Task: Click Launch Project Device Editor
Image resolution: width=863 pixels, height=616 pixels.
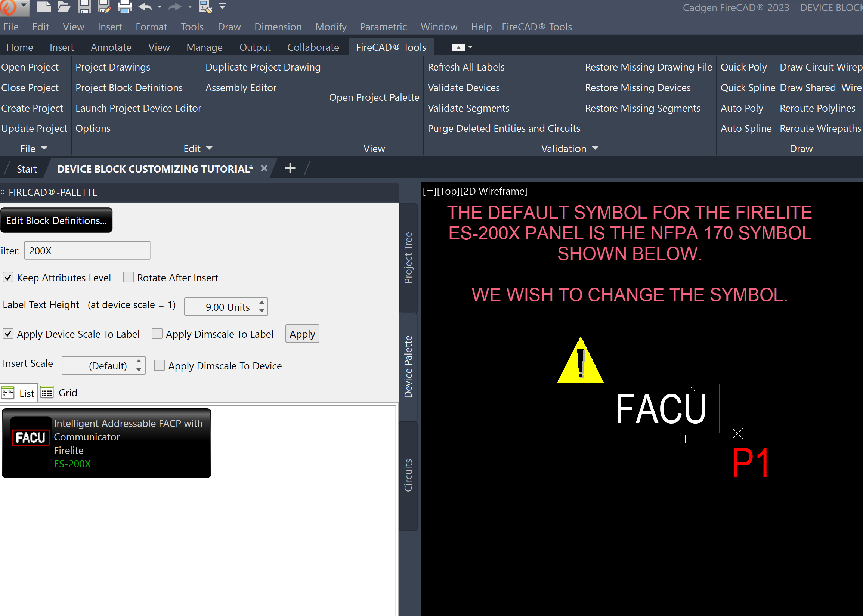Action: 139,108
